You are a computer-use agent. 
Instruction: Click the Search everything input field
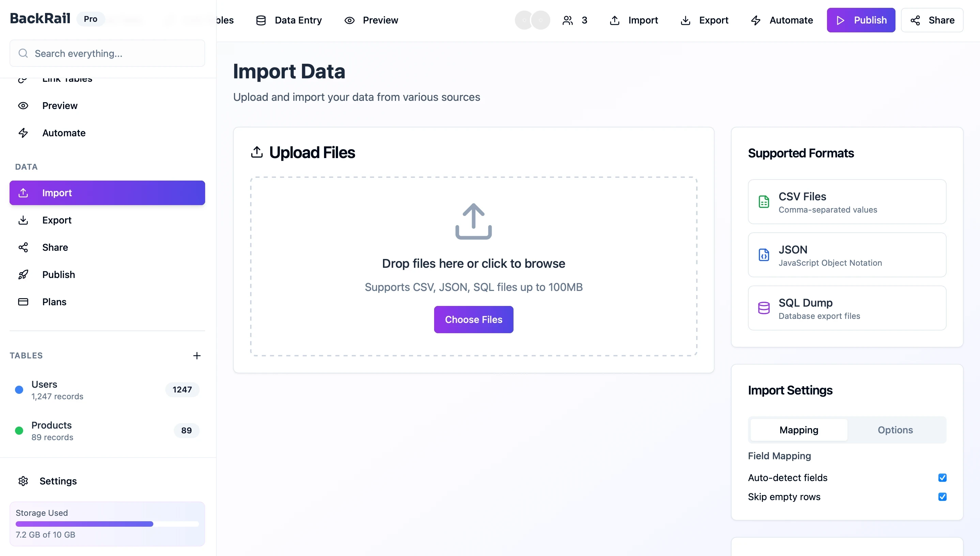[107, 53]
